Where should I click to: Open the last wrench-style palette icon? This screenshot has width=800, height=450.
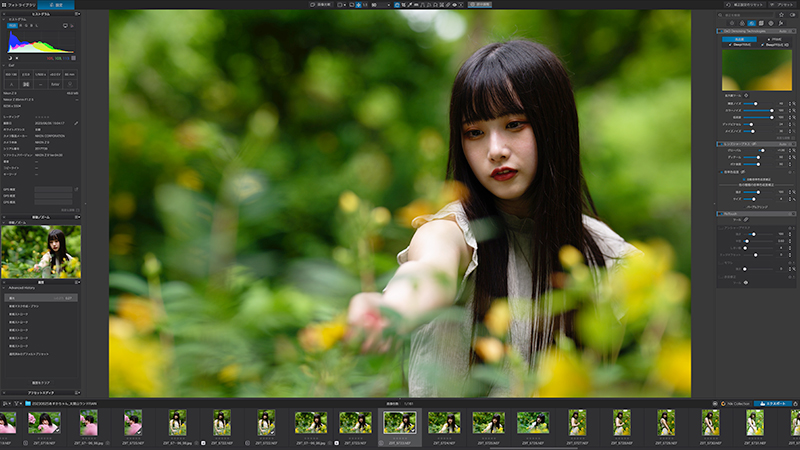[781, 23]
